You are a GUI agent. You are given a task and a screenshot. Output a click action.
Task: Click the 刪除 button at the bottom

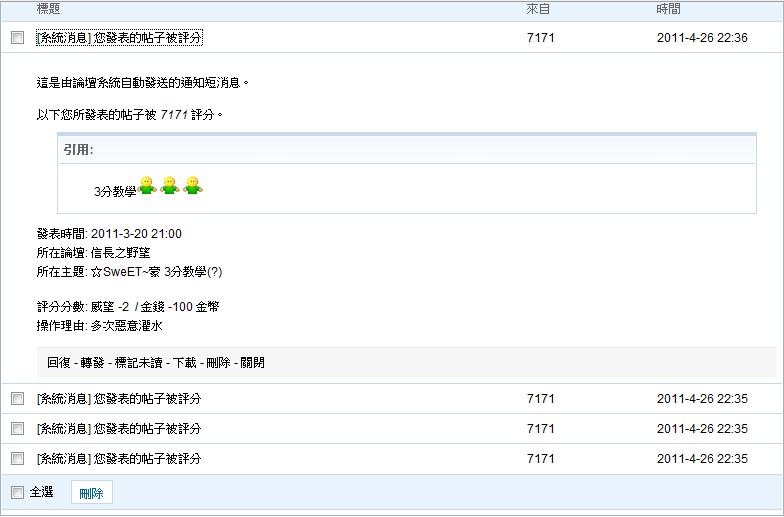(x=92, y=492)
